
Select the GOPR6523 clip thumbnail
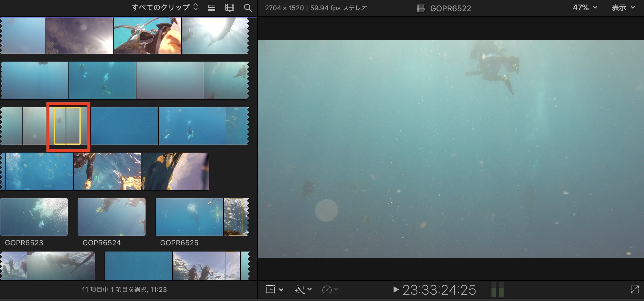(34, 217)
